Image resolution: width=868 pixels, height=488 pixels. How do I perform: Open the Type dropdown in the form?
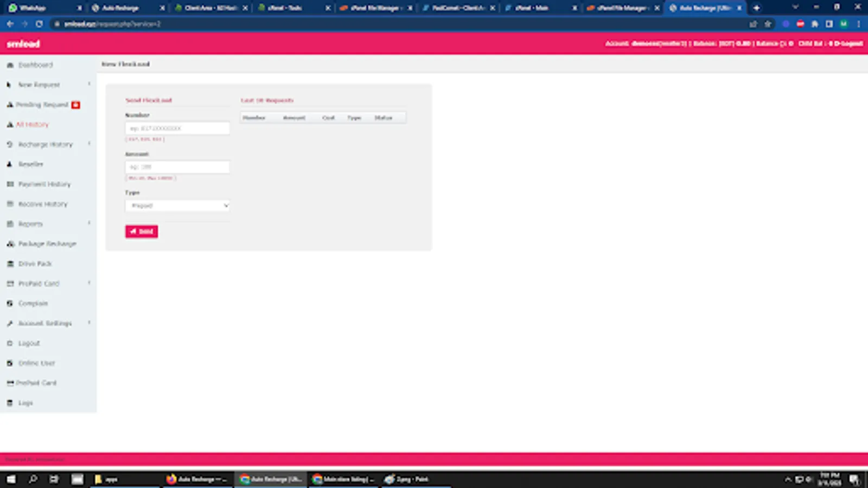tap(177, 206)
